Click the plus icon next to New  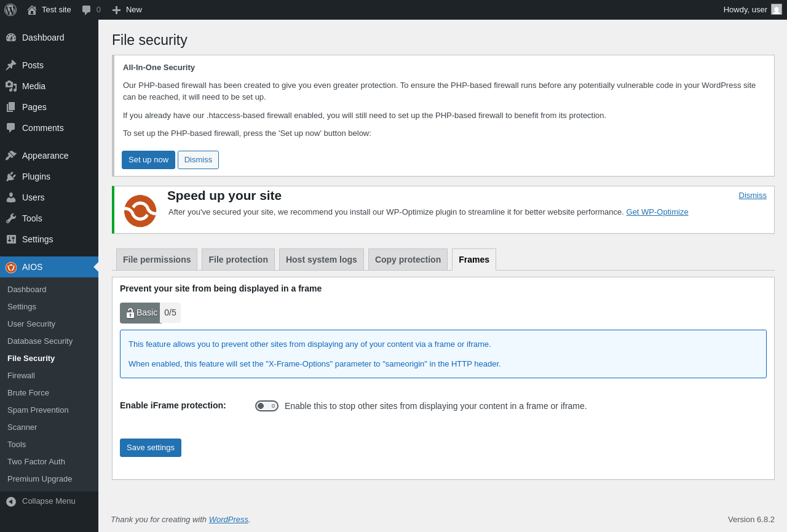click(x=116, y=10)
